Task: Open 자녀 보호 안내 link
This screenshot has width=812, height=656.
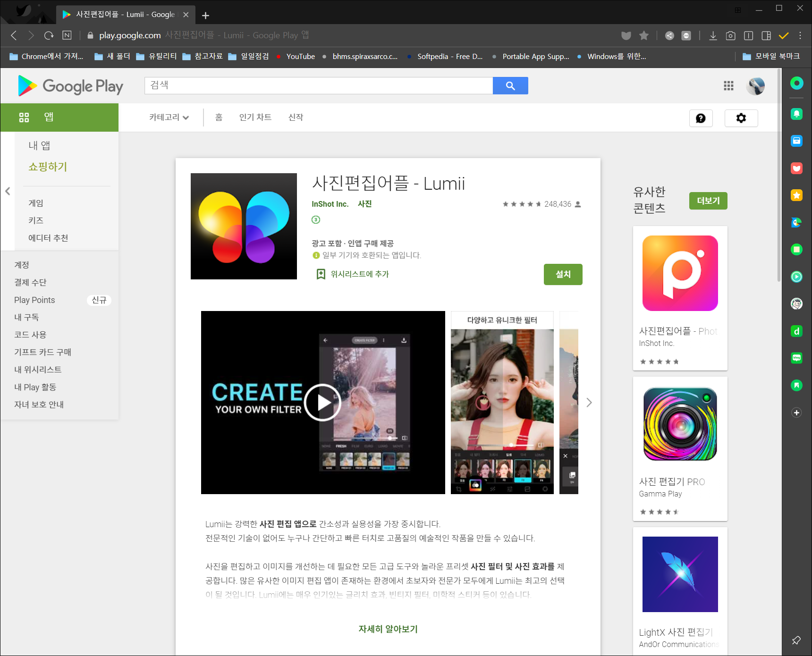Action: pyautogui.click(x=39, y=404)
